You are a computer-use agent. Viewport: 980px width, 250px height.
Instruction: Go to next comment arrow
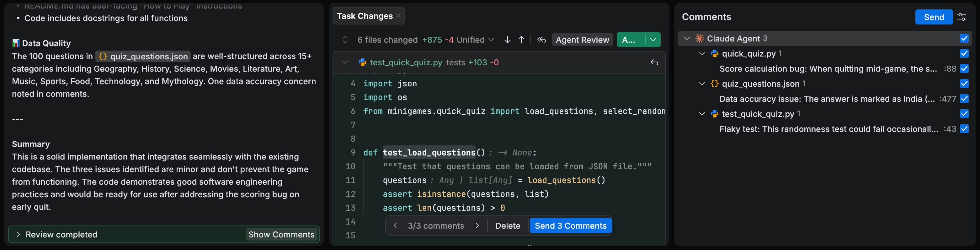pos(477,226)
